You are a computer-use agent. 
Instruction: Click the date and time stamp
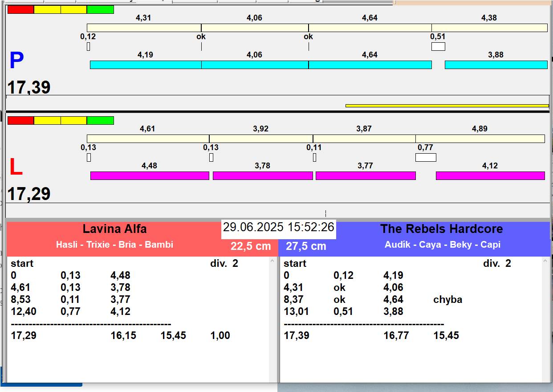point(279,227)
